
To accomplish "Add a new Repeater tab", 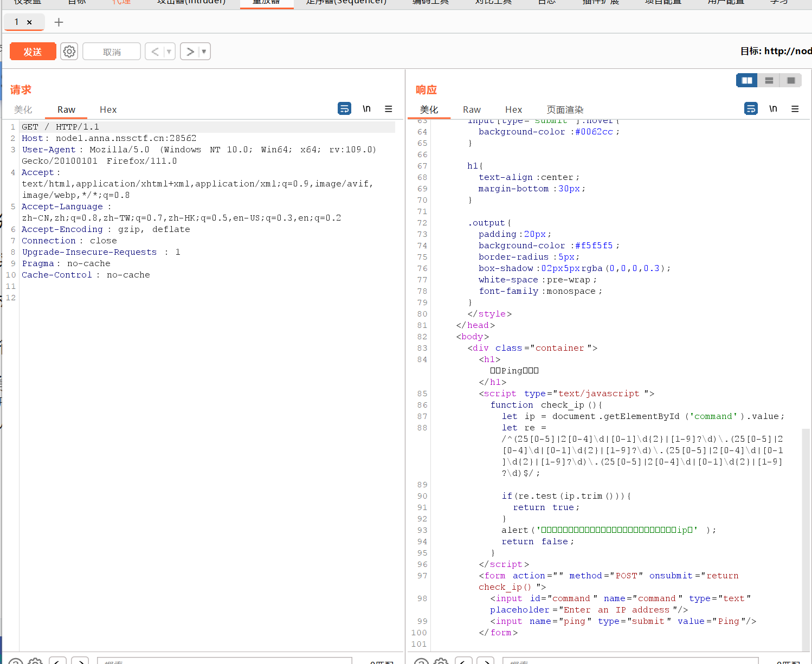I will point(59,22).
